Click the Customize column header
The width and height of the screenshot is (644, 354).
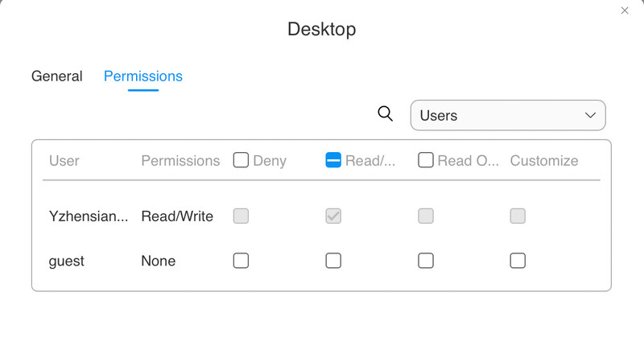(x=544, y=161)
